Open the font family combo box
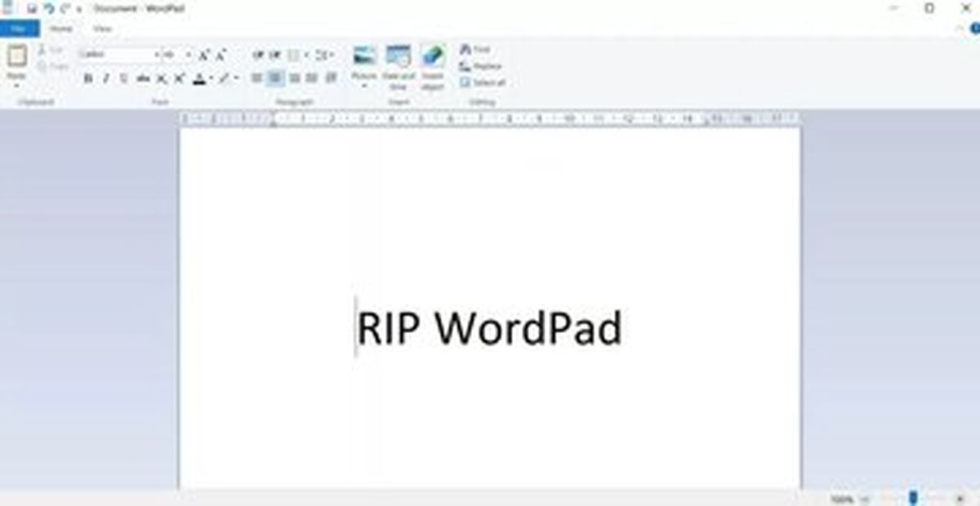 click(x=120, y=55)
